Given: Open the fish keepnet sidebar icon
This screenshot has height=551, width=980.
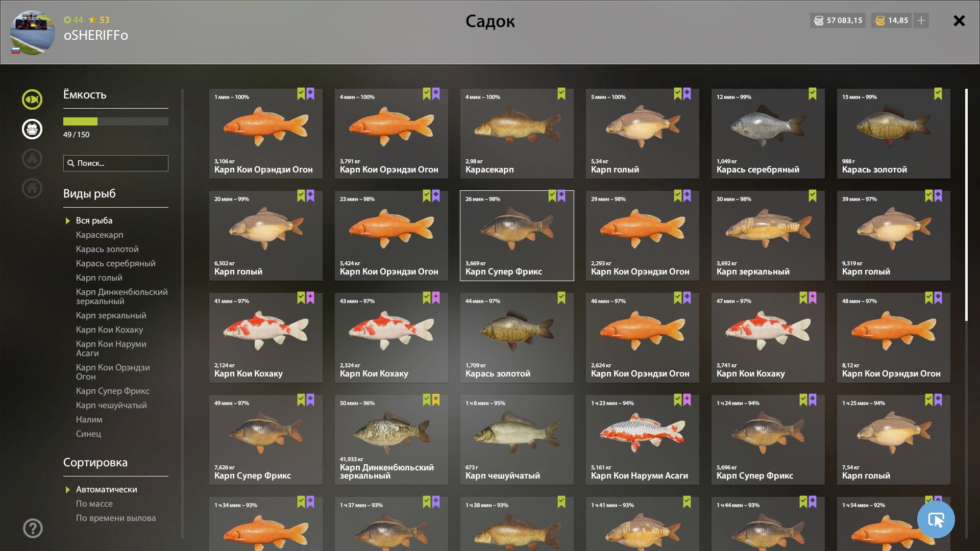Looking at the screenshot, I should click(32, 99).
